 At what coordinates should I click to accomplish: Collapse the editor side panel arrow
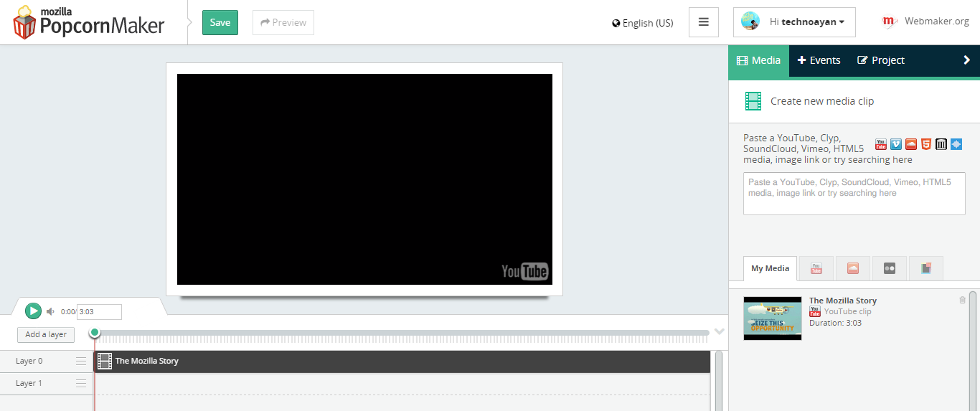tap(967, 60)
